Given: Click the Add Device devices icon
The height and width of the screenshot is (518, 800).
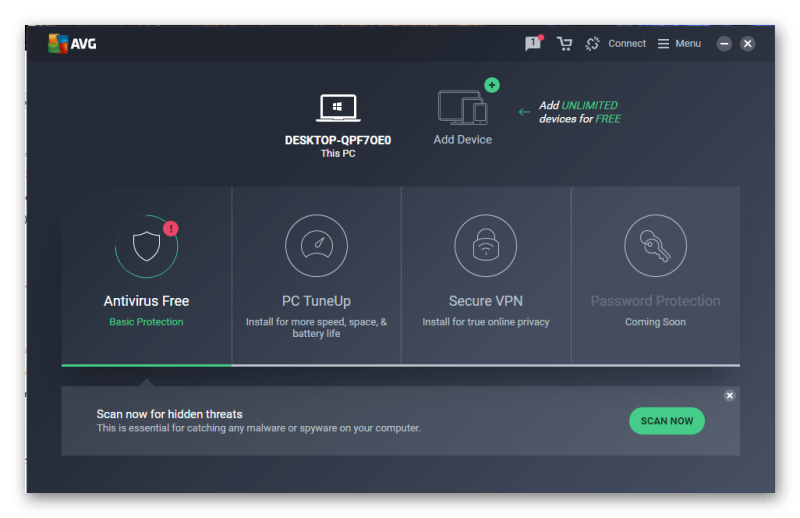Looking at the screenshot, I should tap(463, 108).
